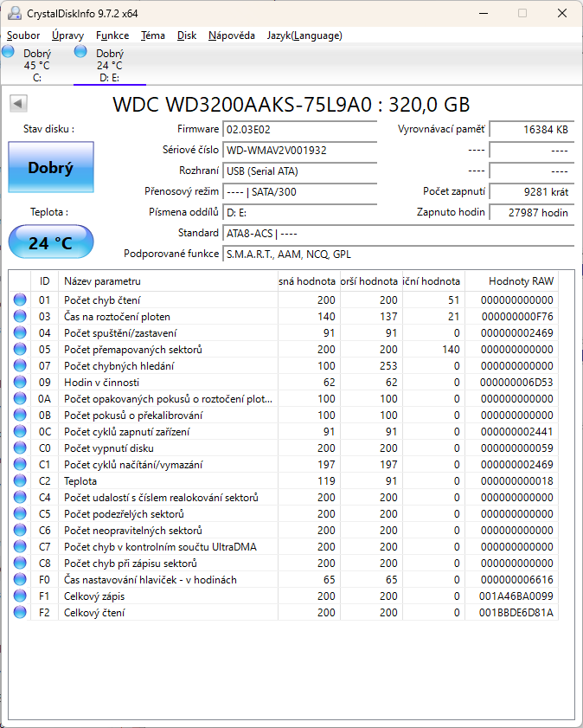
Task: Click status orb for Čas nastavování hlaviček
Action: coord(20,579)
